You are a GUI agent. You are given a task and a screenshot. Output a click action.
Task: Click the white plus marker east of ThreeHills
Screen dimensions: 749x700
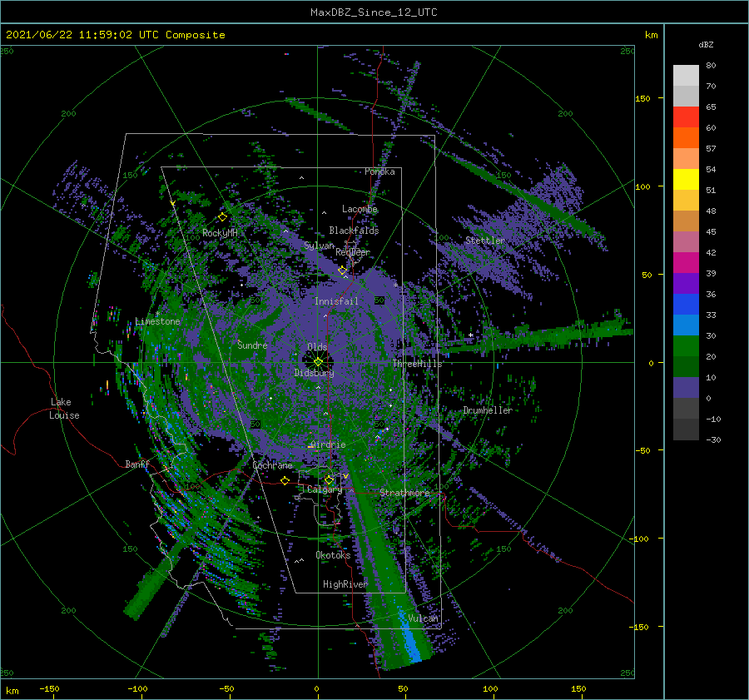pos(470,335)
